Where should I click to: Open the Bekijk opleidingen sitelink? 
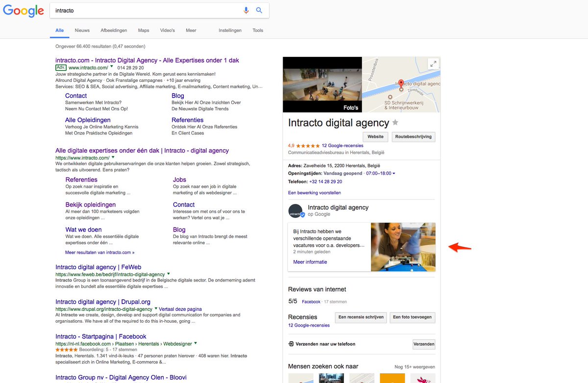click(91, 204)
